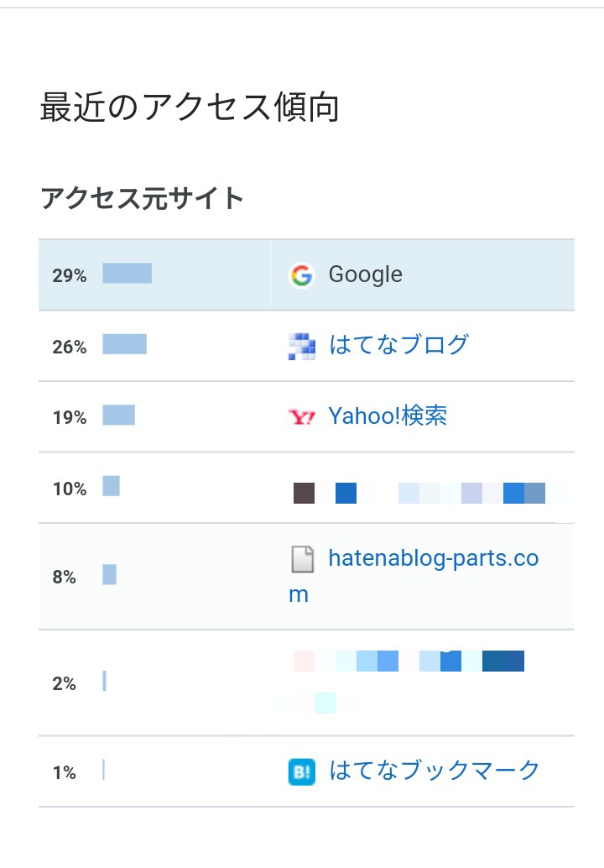Click the hatenablog-parts document file icon

click(302, 558)
